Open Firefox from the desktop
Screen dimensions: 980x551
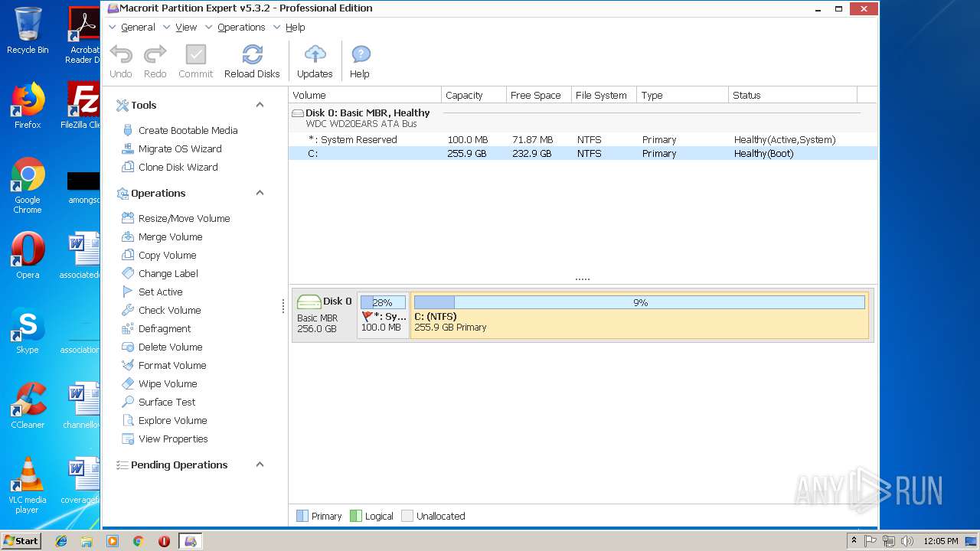coord(28,106)
